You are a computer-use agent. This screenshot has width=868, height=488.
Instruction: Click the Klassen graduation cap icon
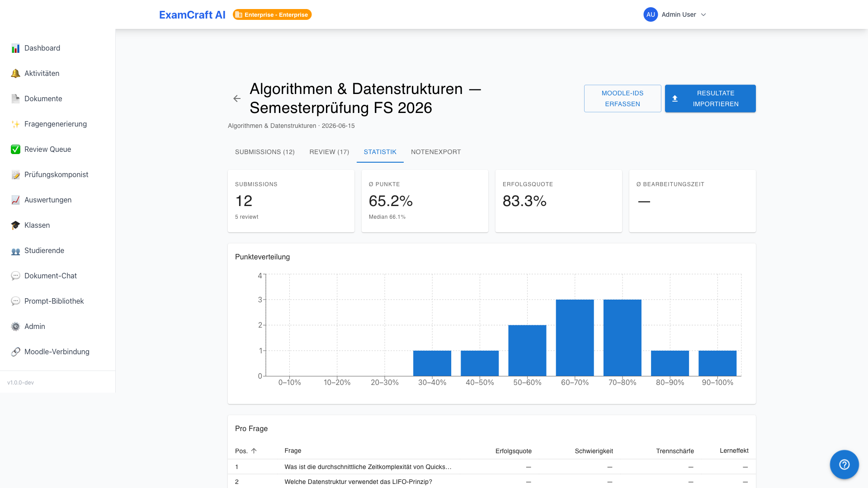coord(15,225)
